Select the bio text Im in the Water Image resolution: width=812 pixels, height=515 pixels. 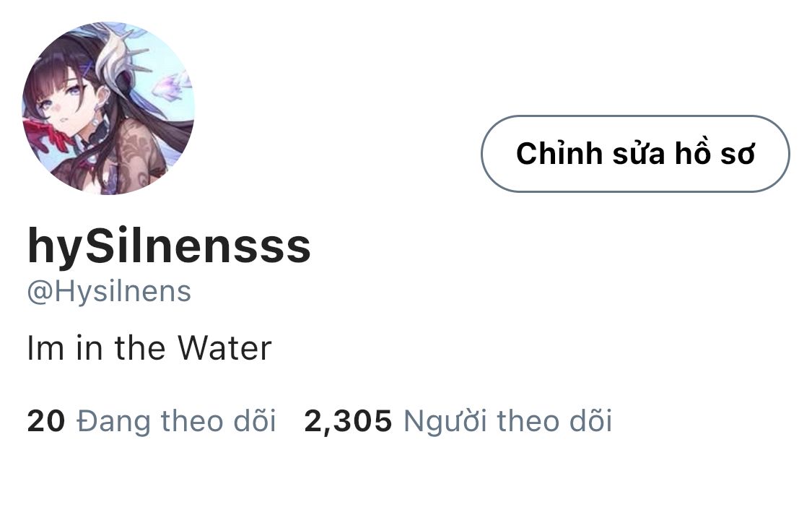point(149,347)
